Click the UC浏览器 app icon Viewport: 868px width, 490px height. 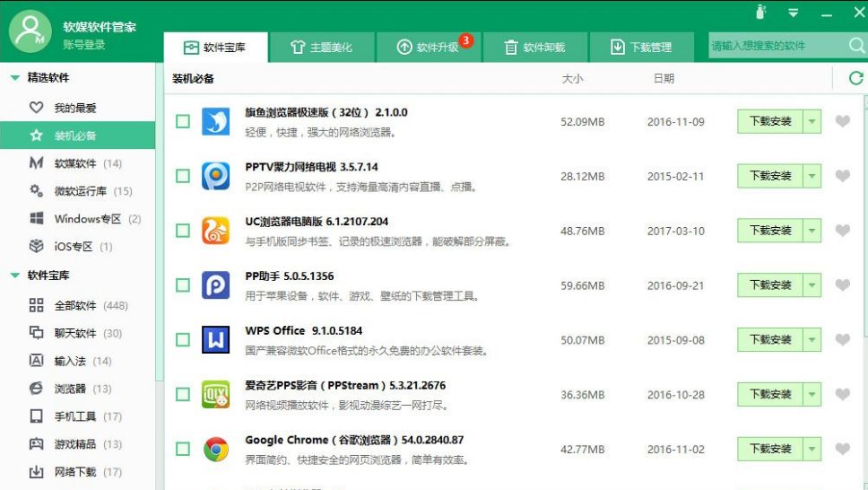215,231
